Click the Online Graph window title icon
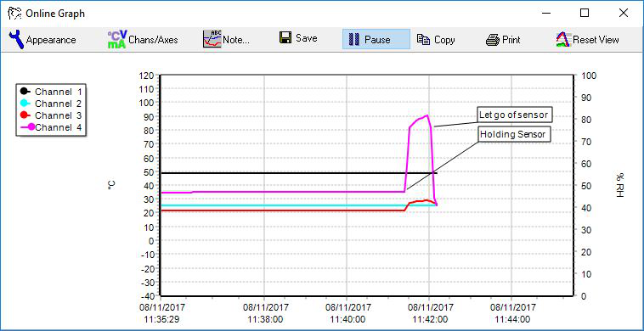 [x=14, y=13]
